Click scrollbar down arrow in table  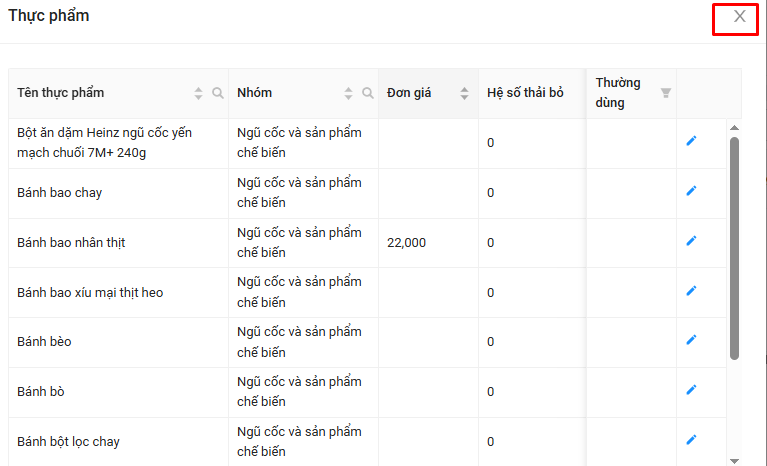coord(734,460)
